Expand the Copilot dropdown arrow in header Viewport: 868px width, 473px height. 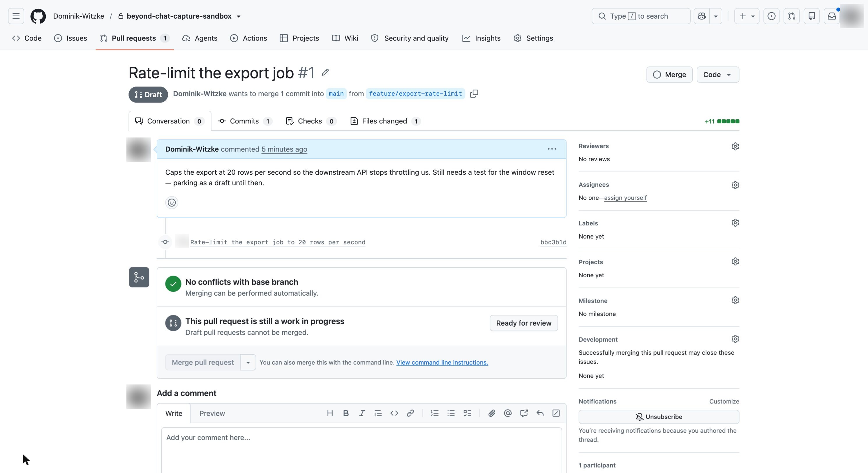(x=716, y=16)
